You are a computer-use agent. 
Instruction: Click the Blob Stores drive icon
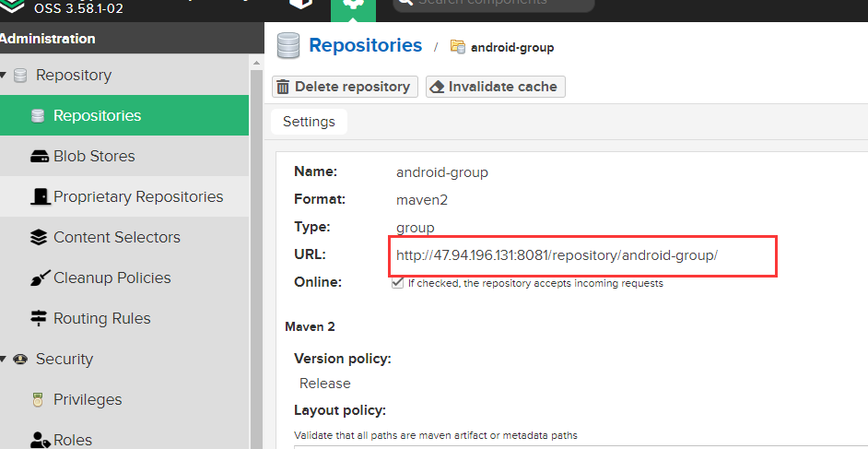pos(39,157)
